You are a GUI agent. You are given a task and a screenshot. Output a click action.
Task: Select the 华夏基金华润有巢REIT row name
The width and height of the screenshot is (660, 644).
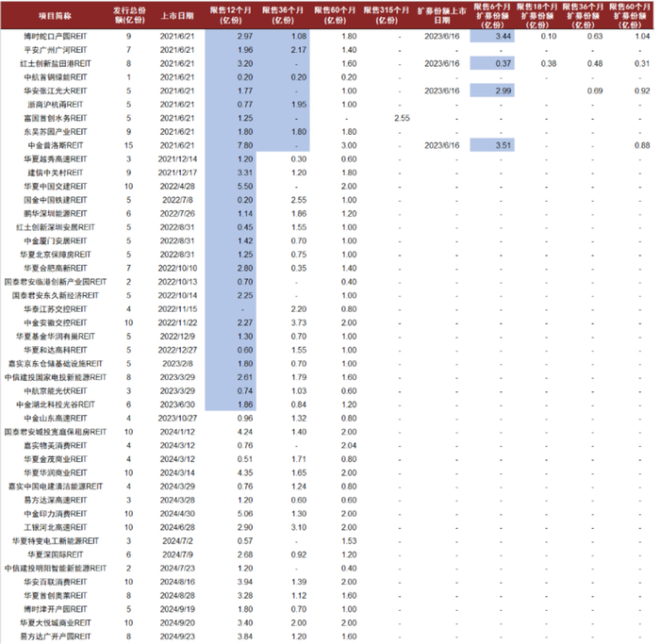point(55,337)
